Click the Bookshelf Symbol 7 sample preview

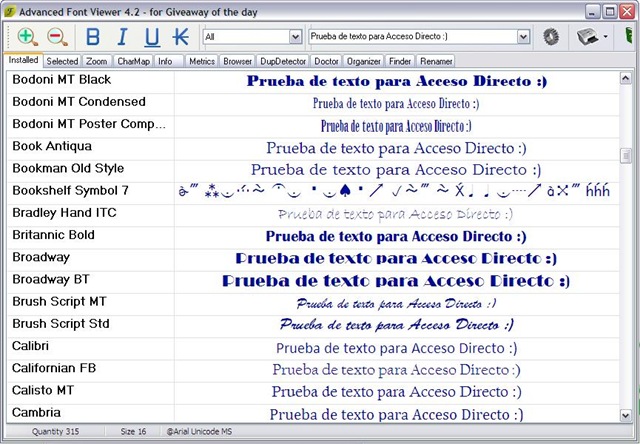coord(394,191)
